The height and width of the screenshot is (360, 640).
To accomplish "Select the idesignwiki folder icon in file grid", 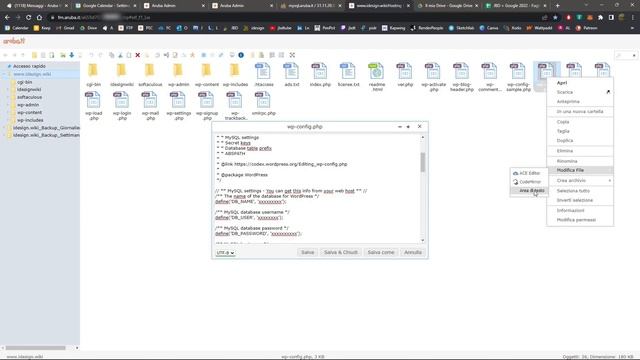I will [x=122, y=71].
